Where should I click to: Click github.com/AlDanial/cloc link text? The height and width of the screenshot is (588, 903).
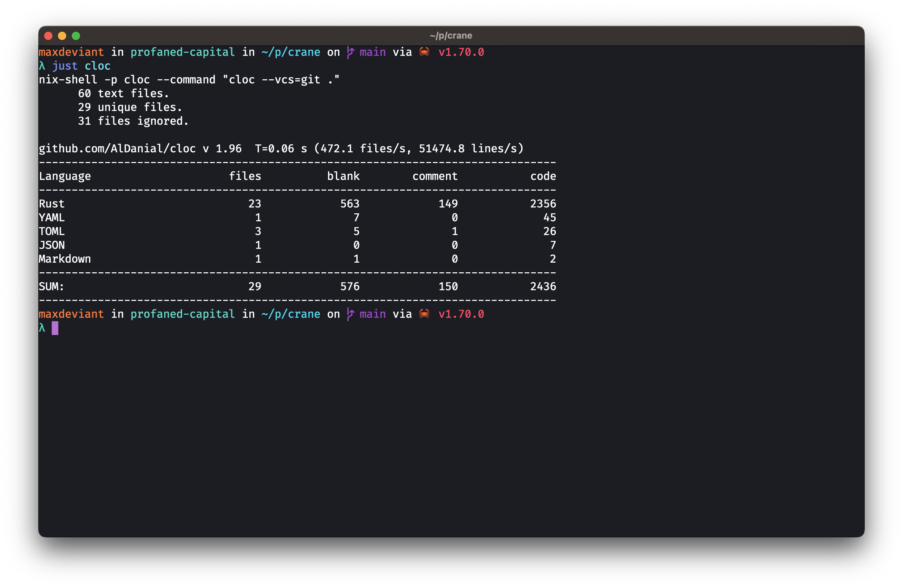click(117, 148)
